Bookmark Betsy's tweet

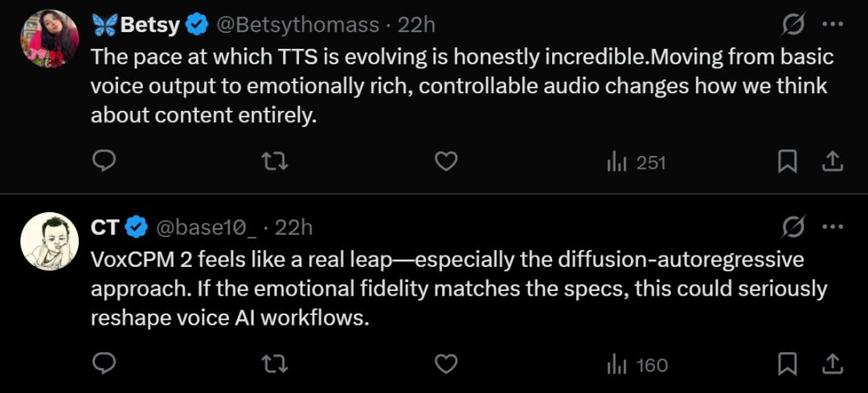tap(787, 162)
